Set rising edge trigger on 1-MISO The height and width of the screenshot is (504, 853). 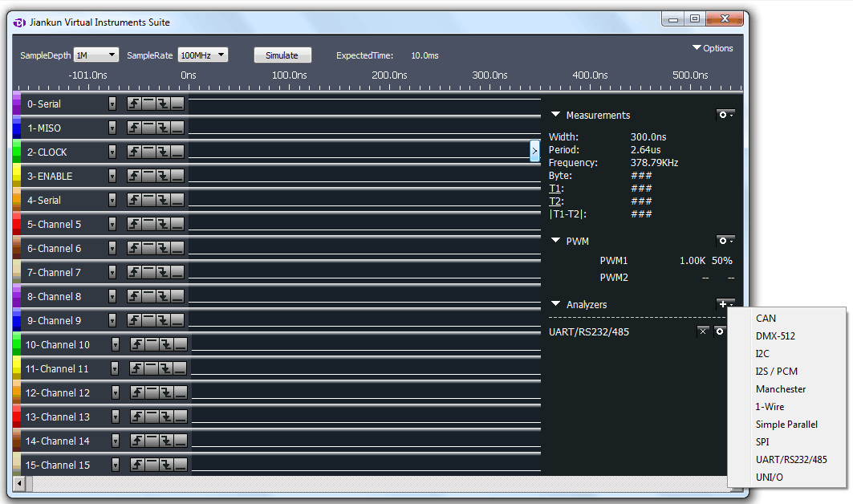pos(134,128)
